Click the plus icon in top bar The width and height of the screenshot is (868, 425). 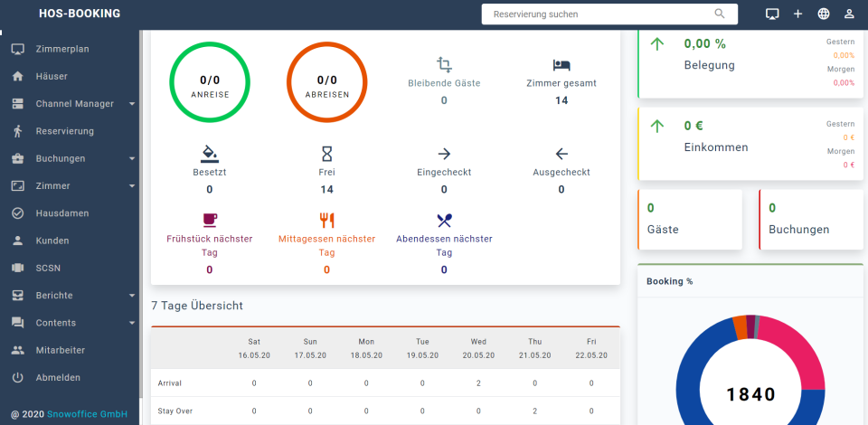tap(797, 14)
